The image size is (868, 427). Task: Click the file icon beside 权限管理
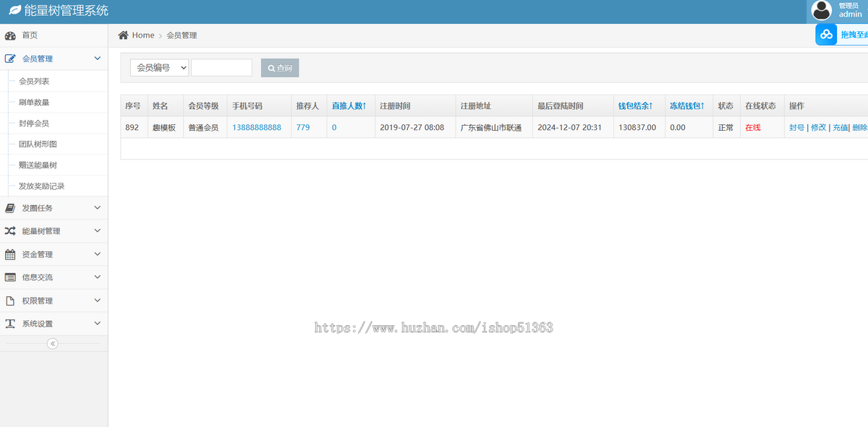[x=10, y=301]
